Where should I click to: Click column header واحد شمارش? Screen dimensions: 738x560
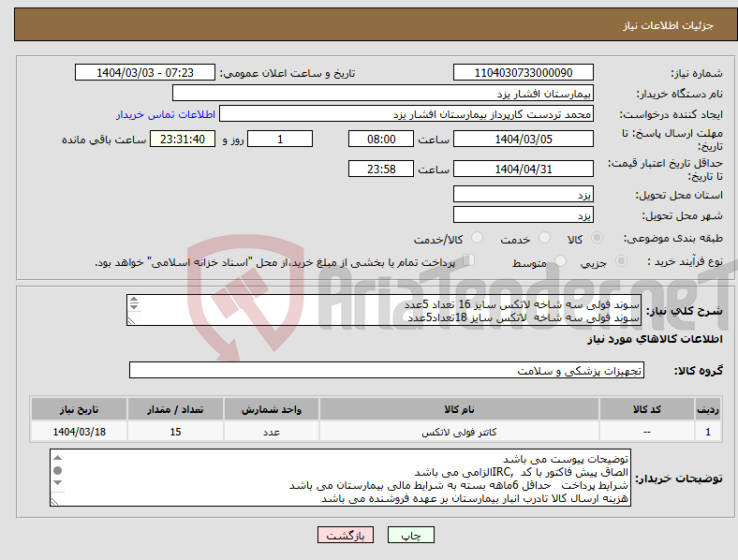[272, 409]
